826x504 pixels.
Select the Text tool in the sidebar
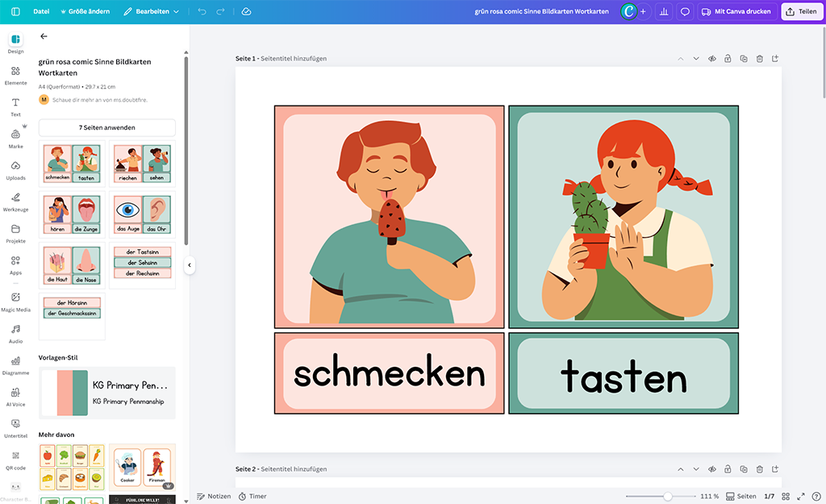pyautogui.click(x=15, y=107)
